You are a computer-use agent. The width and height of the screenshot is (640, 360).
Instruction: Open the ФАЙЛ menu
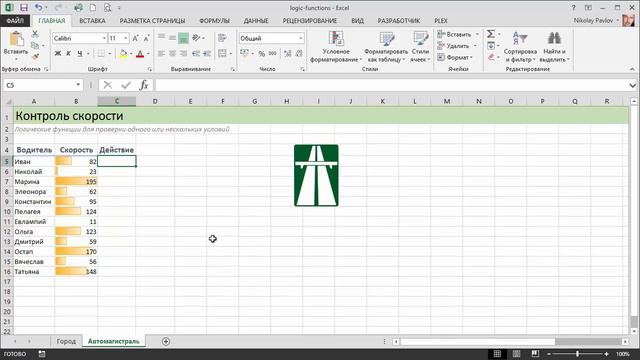[x=15, y=20]
